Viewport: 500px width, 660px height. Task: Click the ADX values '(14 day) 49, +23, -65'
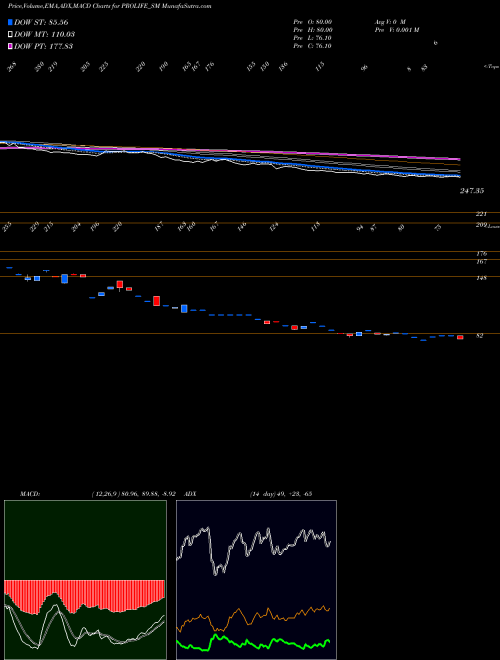coord(280,494)
